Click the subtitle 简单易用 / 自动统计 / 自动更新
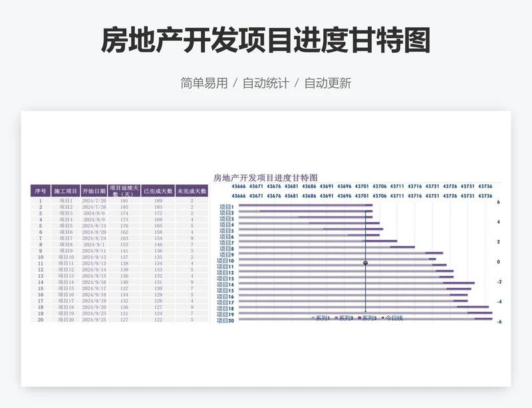The height and width of the screenshot is (408, 532). point(265,83)
